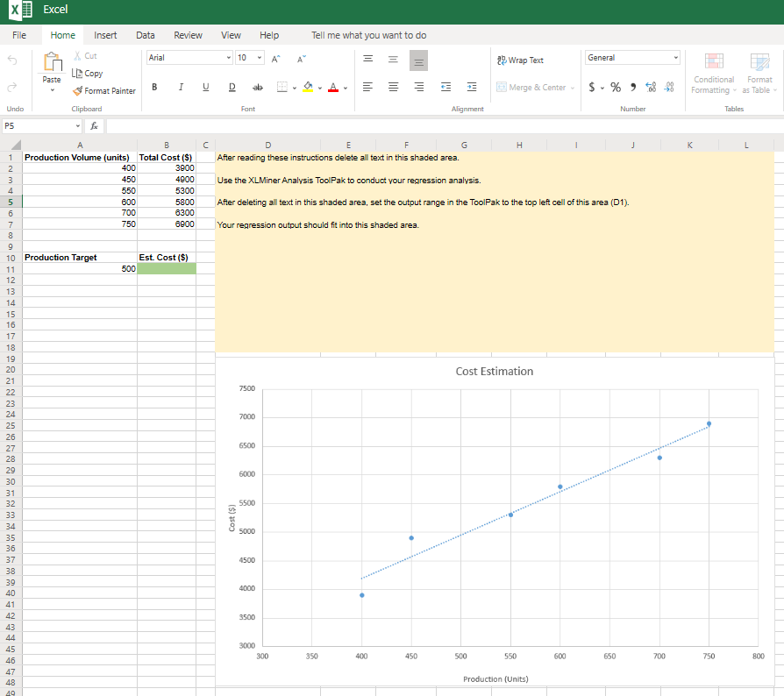Viewport: 784px width, 696px height.
Task: Click the Format as Table button
Action: coord(759,73)
